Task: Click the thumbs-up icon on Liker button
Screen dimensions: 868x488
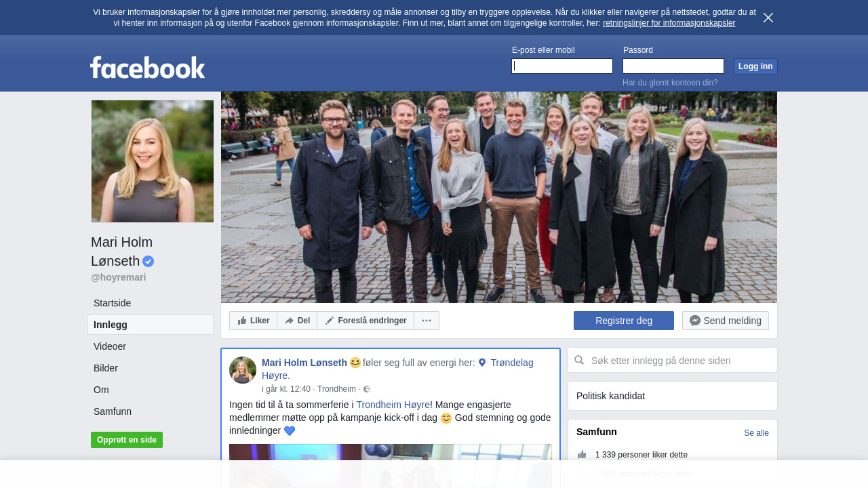Action: (242, 321)
